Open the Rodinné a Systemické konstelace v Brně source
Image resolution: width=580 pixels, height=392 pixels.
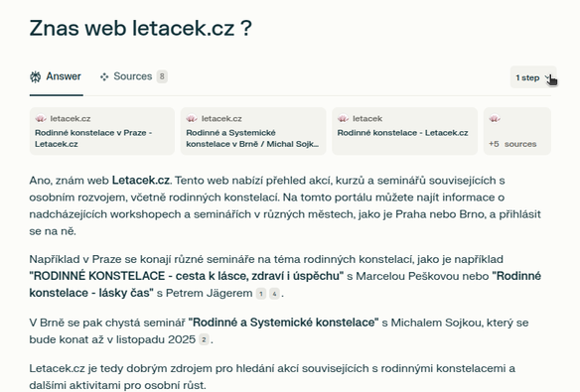[x=253, y=131]
